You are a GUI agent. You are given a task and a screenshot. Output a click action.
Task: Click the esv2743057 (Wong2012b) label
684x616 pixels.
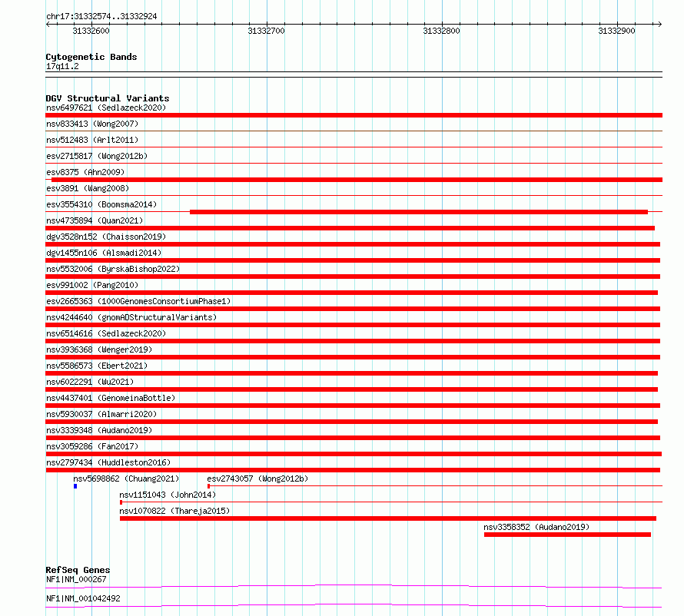point(257,479)
